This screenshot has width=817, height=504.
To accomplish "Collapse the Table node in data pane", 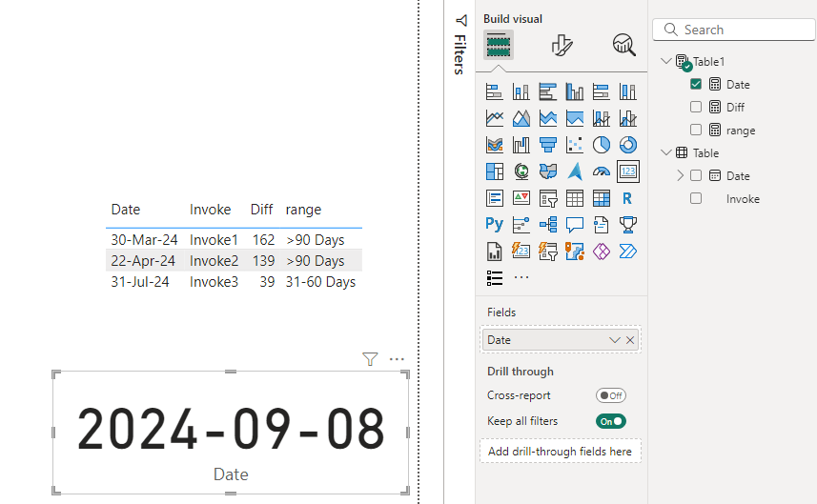I will (665, 152).
